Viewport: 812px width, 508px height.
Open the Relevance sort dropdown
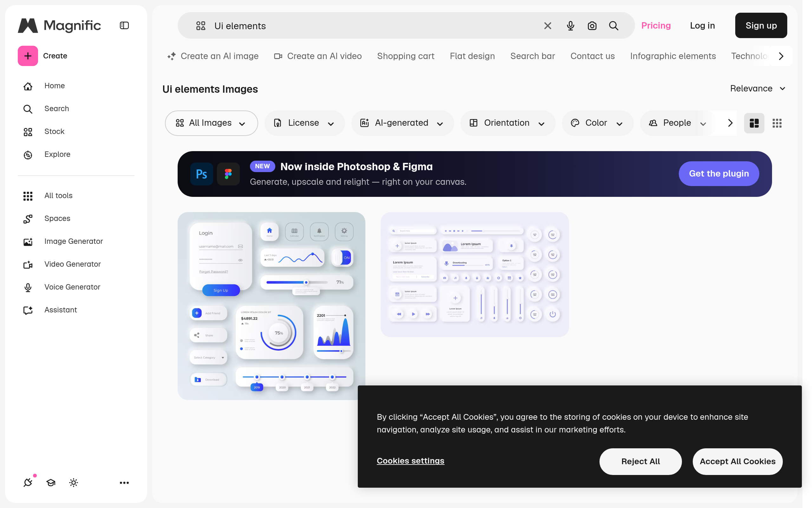tap(757, 88)
